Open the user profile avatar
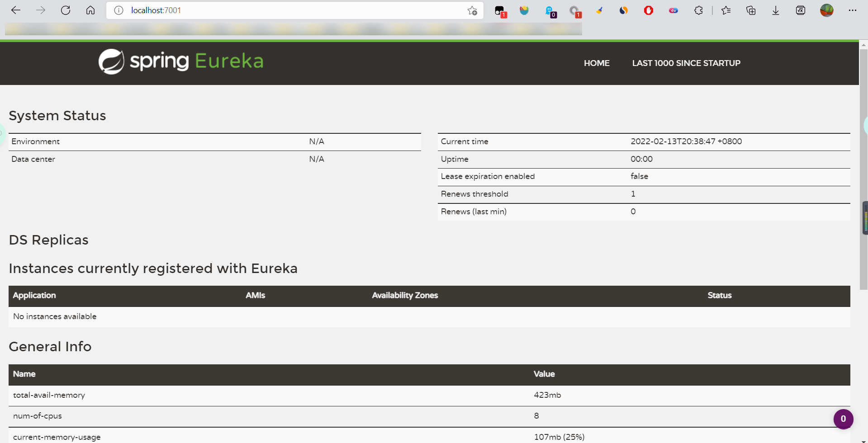 click(x=826, y=10)
